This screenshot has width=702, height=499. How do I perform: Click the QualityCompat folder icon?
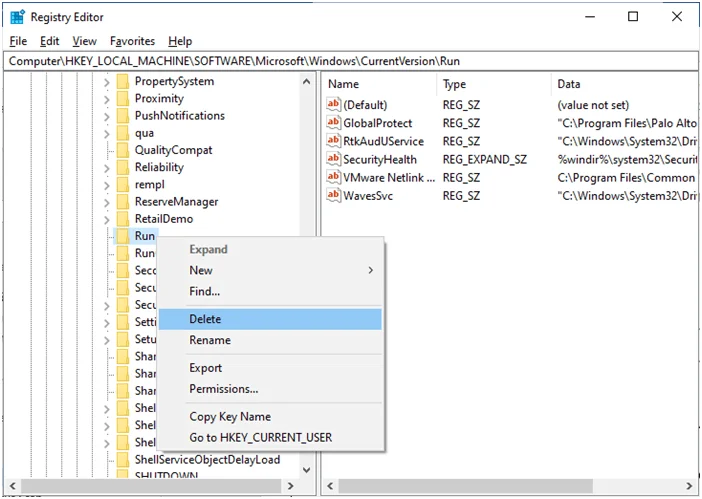pyautogui.click(x=123, y=150)
